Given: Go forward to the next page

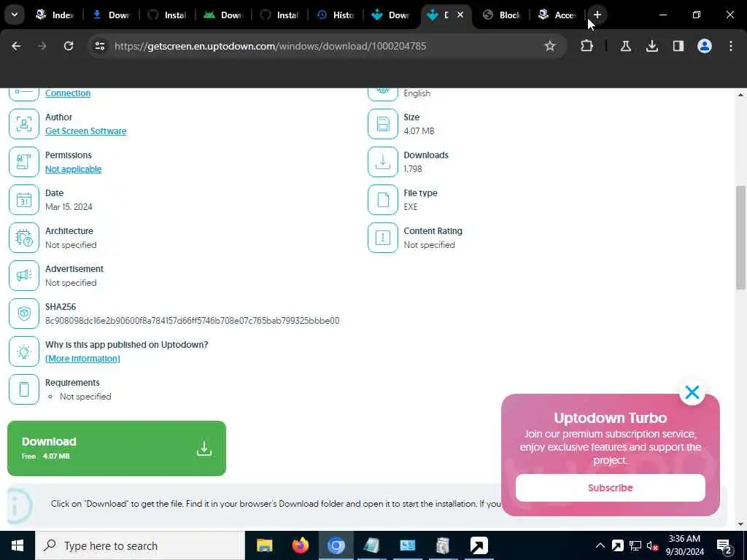Looking at the screenshot, I should coord(42,46).
